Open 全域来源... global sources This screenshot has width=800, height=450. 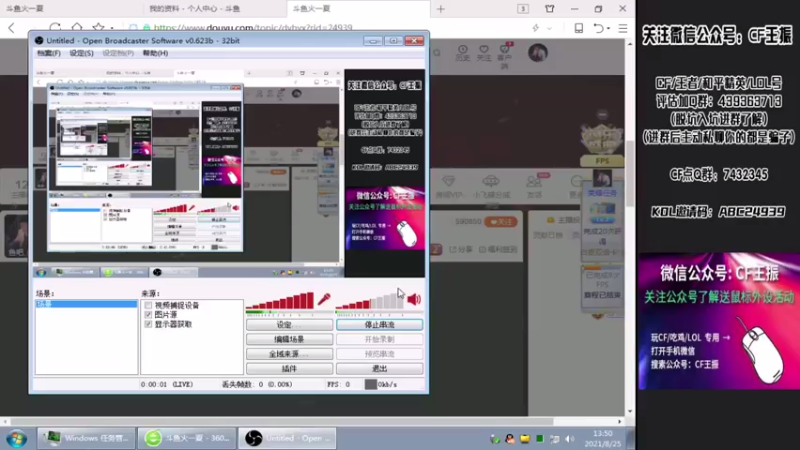289,354
